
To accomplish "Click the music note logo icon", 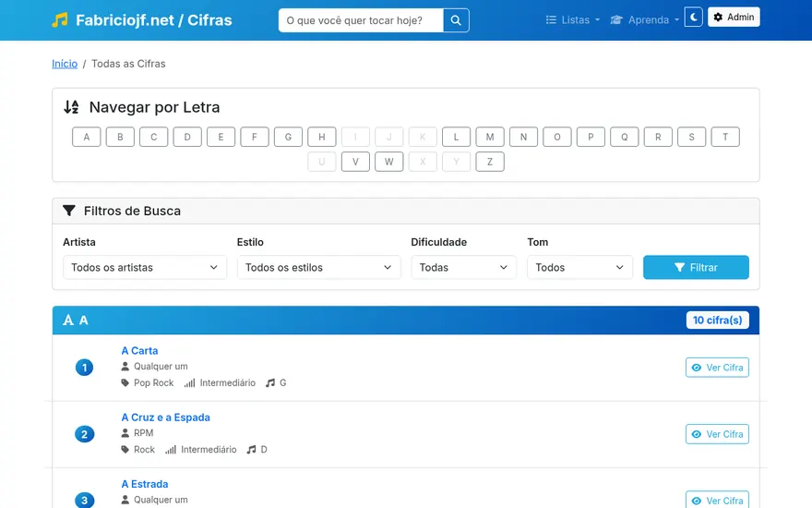I will (60, 19).
